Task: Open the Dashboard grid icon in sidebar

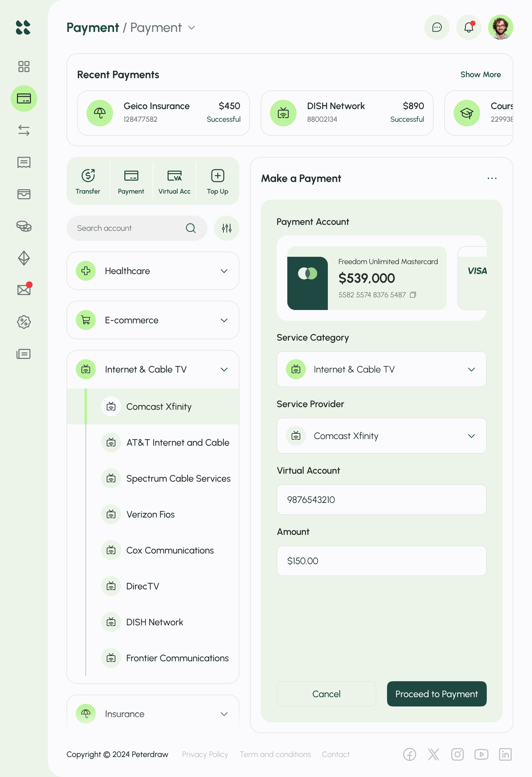Action: [x=24, y=67]
